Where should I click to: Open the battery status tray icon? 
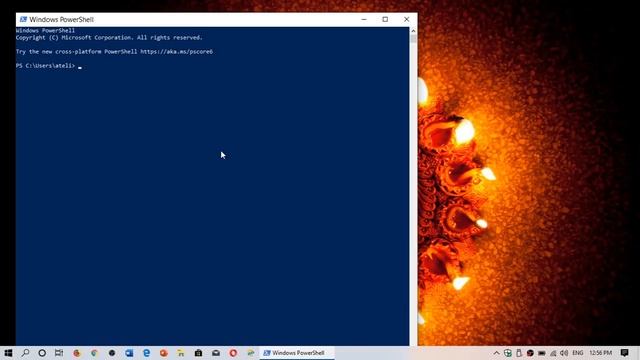point(542,353)
